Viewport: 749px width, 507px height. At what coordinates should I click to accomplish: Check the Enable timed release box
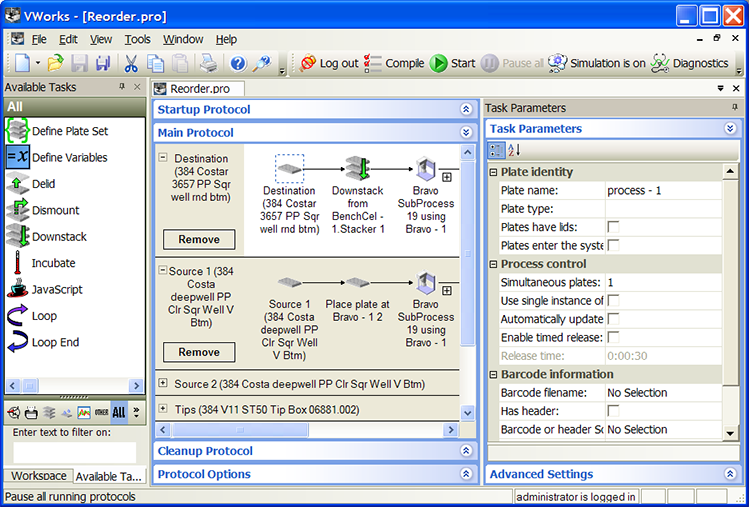click(613, 338)
